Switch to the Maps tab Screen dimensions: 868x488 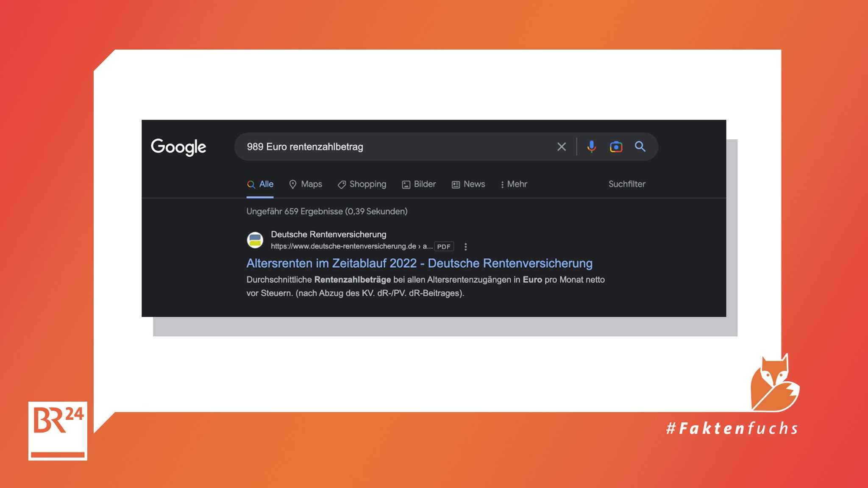(x=306, y=184)
